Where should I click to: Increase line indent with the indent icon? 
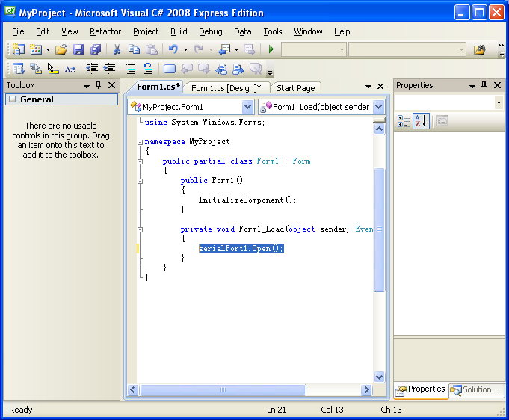(x=109, y=69)
